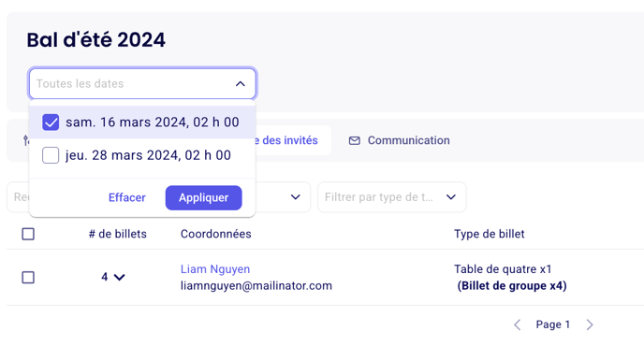The image size is (644, 360).
Task: Click the Page 1 indicator
Action: coord(553,324)
